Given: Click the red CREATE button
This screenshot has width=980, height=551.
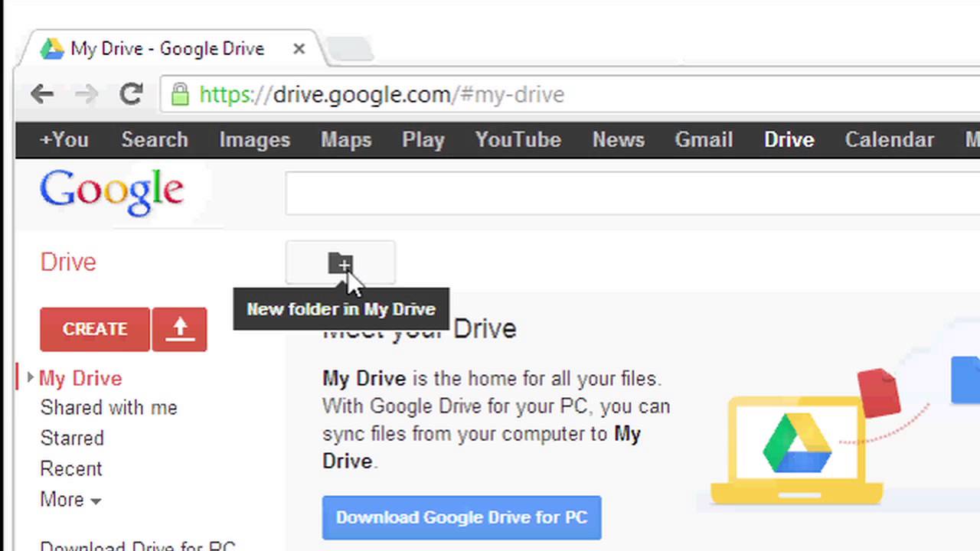Looking at the screenshot, I should (x=95, y=329).
